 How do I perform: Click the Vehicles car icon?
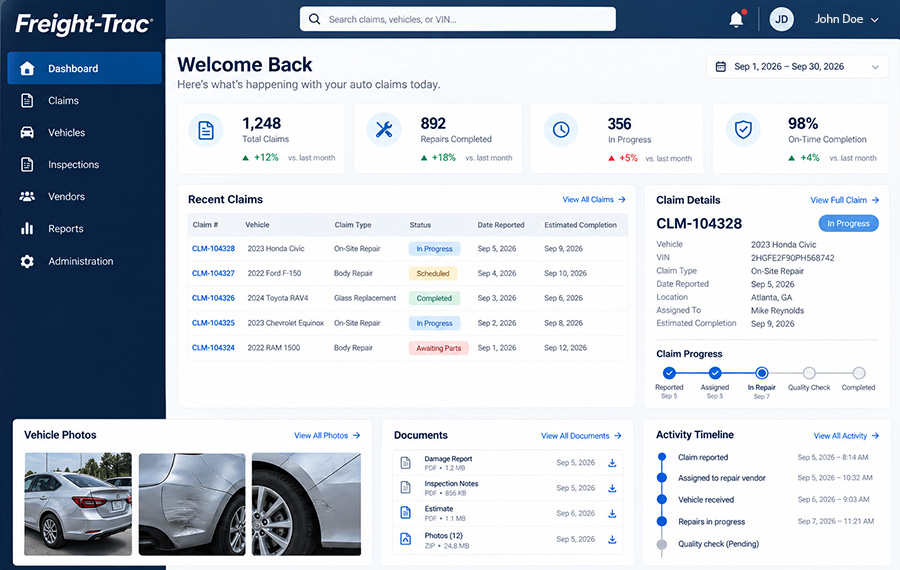[x=27, y=133]
